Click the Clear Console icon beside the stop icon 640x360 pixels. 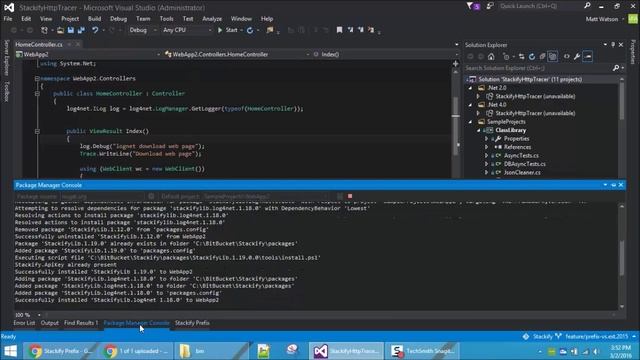click(340, 196)
